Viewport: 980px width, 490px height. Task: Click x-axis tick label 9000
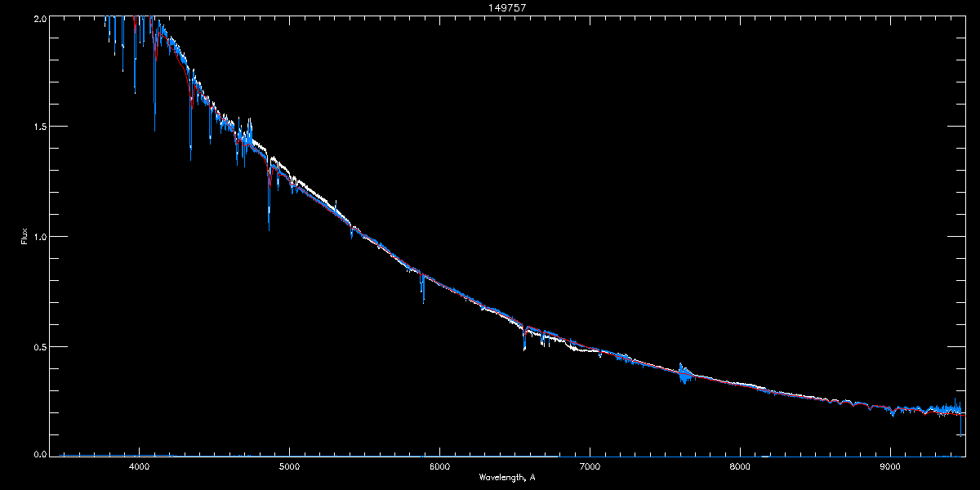tap(890, 466)
